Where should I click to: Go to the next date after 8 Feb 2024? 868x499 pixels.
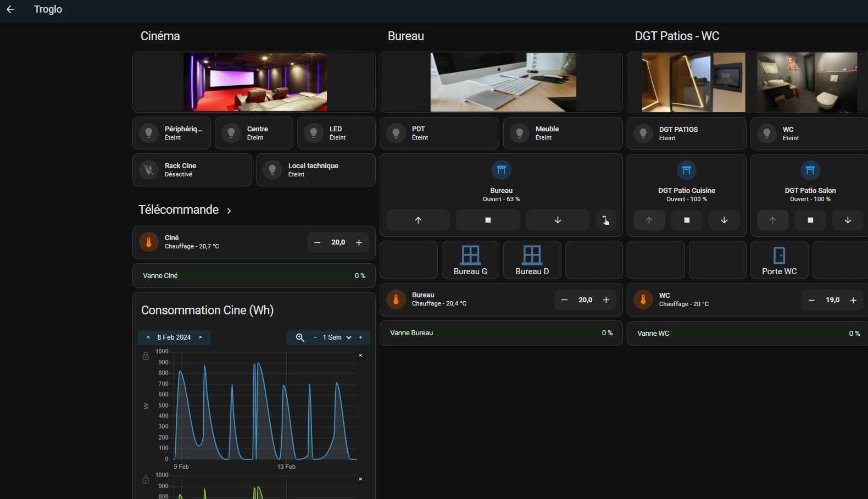201,337
